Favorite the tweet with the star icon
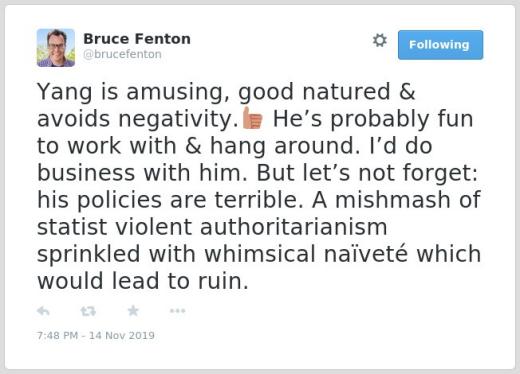Image resolution: width=520 pixels, height=374 pixels. tap(133, 311)
